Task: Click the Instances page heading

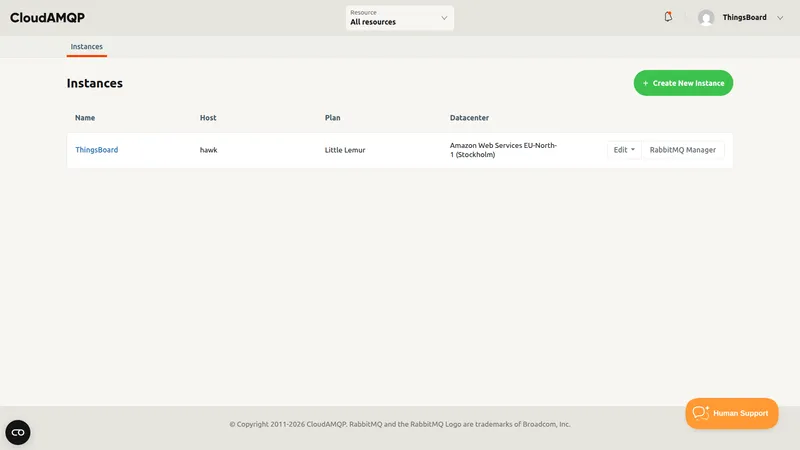Action: click(94, 83)
